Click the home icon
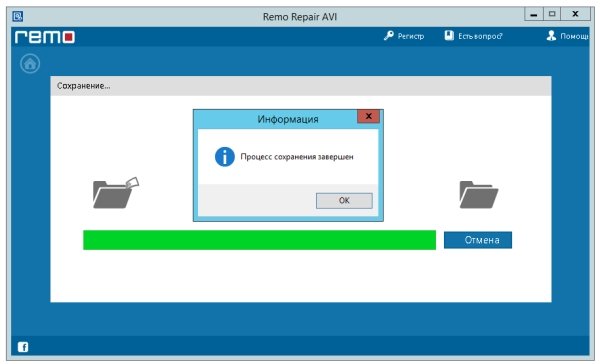The height and width of the screenshot is (364, 600). tap(30, 64)
